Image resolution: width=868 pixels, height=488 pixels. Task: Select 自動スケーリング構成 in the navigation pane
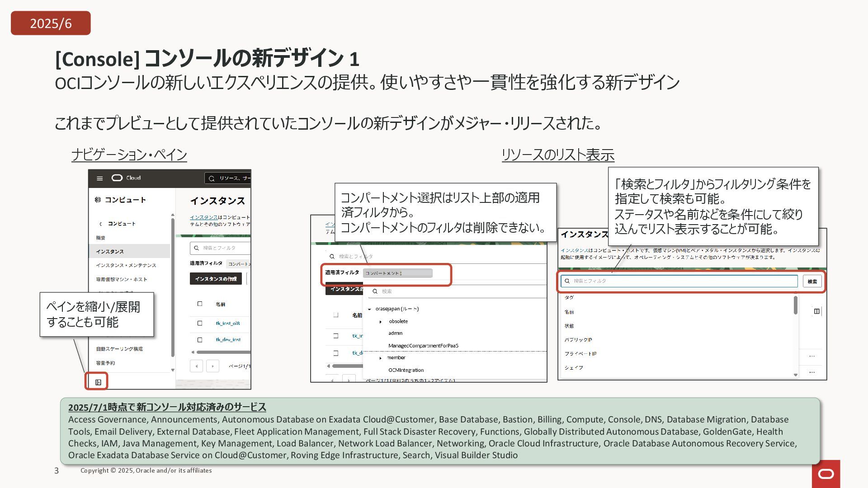pyautogui.click(x=119, y=349)
